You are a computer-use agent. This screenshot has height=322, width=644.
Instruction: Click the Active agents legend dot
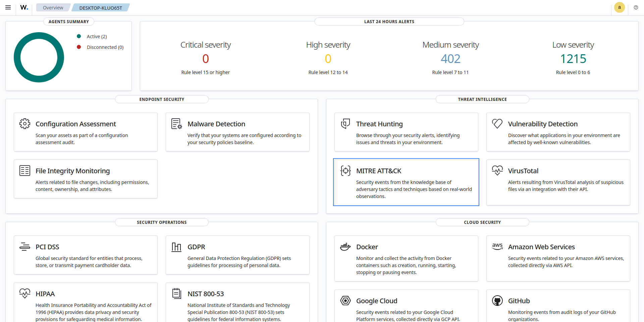click(x=79, y=36)
